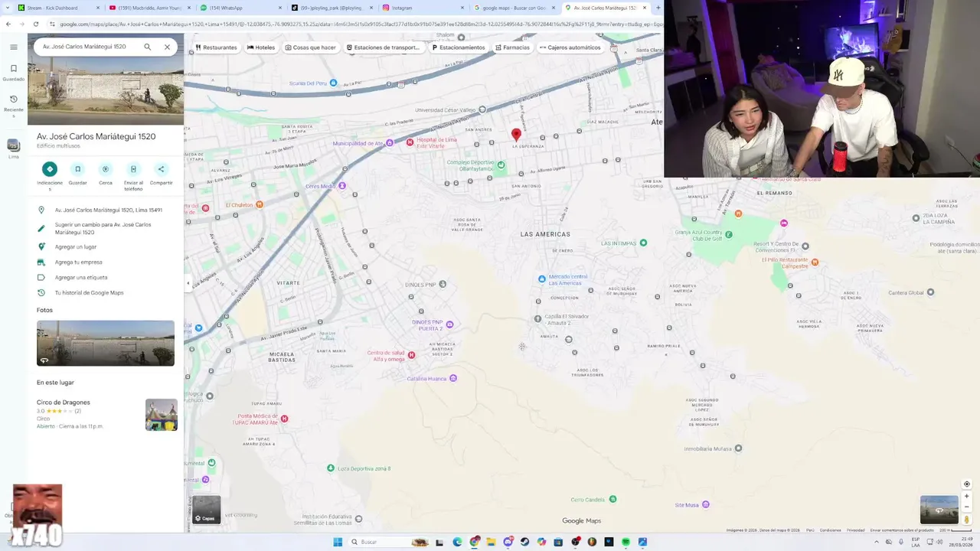Click Mercado central Las Americas marker
Viewport: 980px width, 551px height.
(x=542, y=279)
